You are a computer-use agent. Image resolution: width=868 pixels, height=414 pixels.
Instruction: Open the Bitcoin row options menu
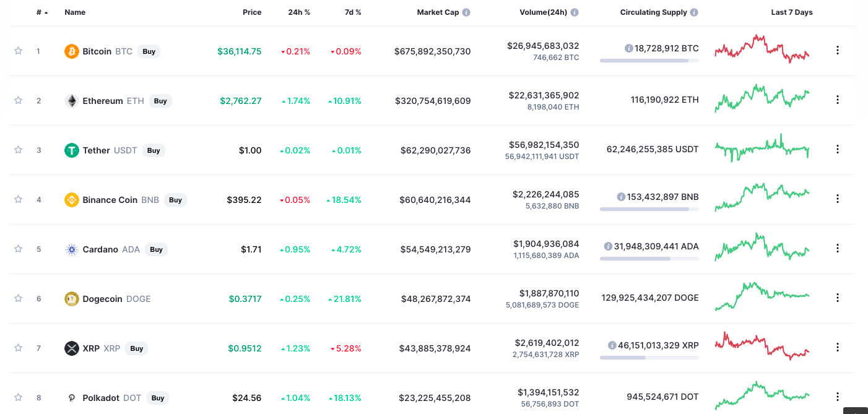click(838, 50)
